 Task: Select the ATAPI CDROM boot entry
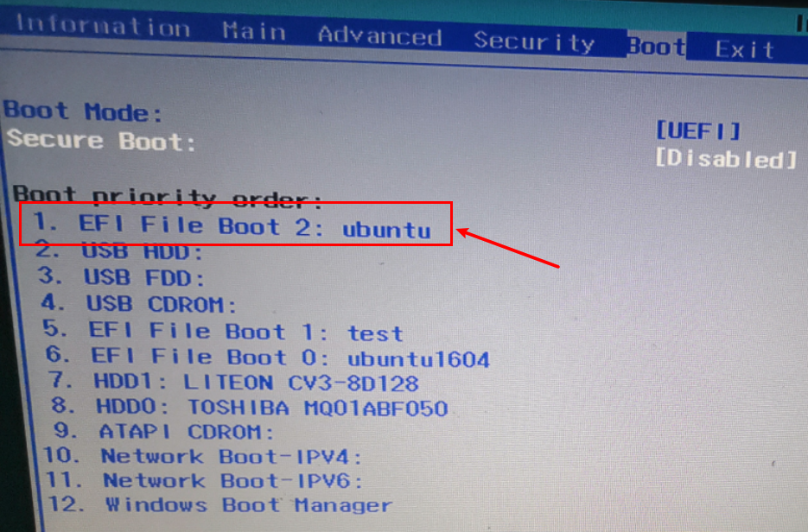pos(164,431)
